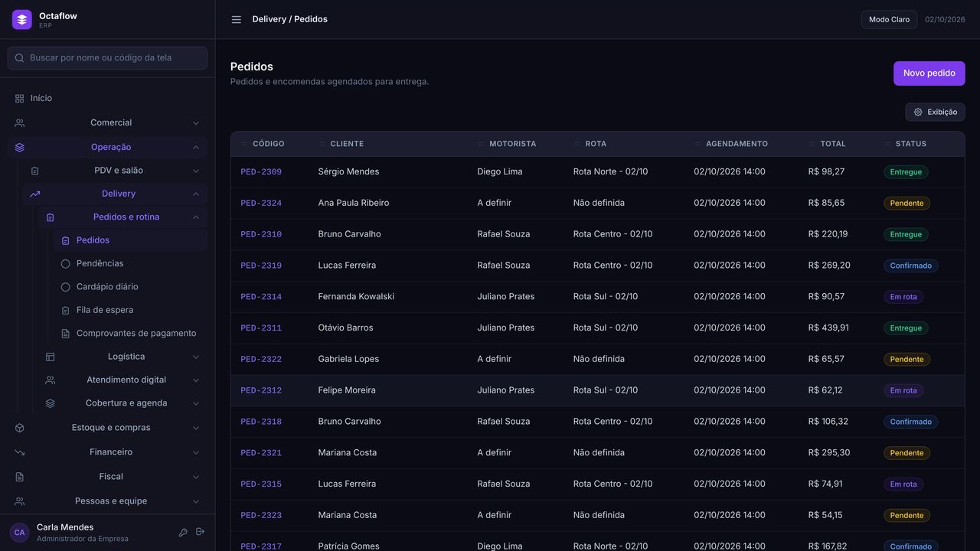Click drag handle icon of Código column
980x551 pixels.
[x=244, y=144]
